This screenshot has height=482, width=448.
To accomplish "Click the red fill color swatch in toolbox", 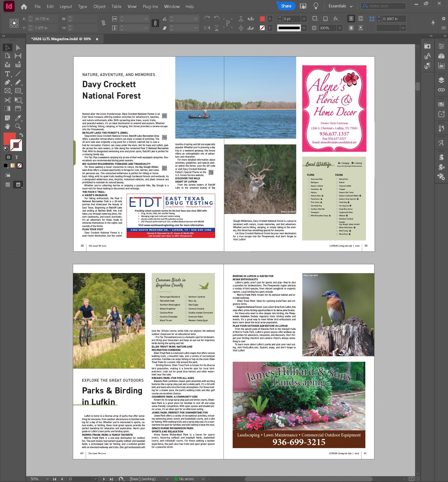I will pos(9,139).
